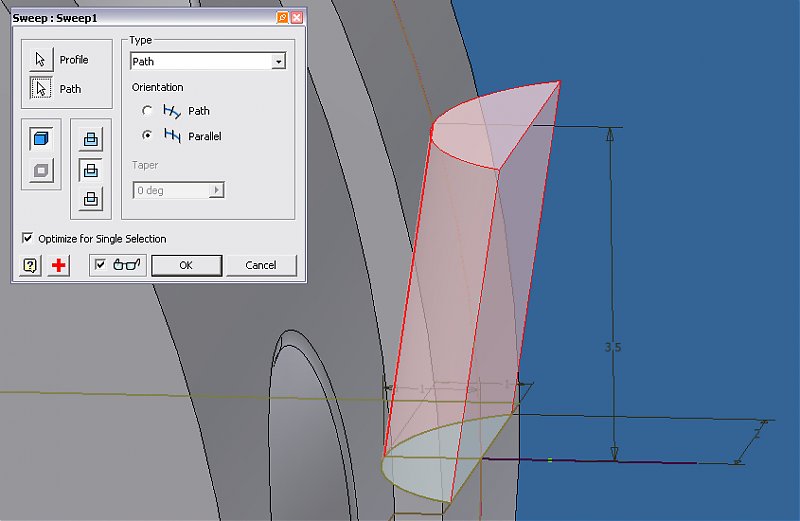Click the red plus icon
Viewport: 800px width, 521px height.
59,265
